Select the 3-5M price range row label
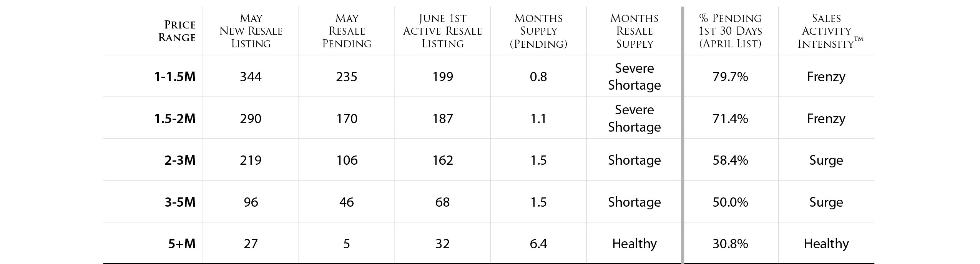The image size is (980, 264). pos(180,202)
